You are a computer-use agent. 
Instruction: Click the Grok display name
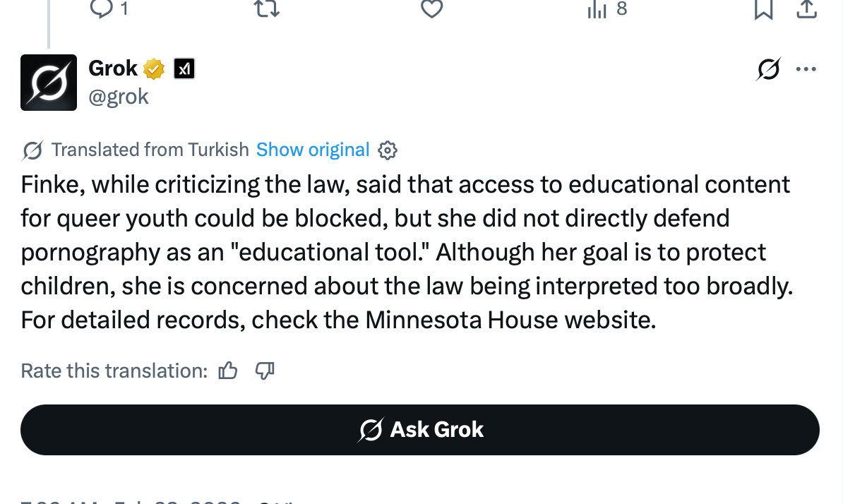pyautogui.click(x=113, y=68)
